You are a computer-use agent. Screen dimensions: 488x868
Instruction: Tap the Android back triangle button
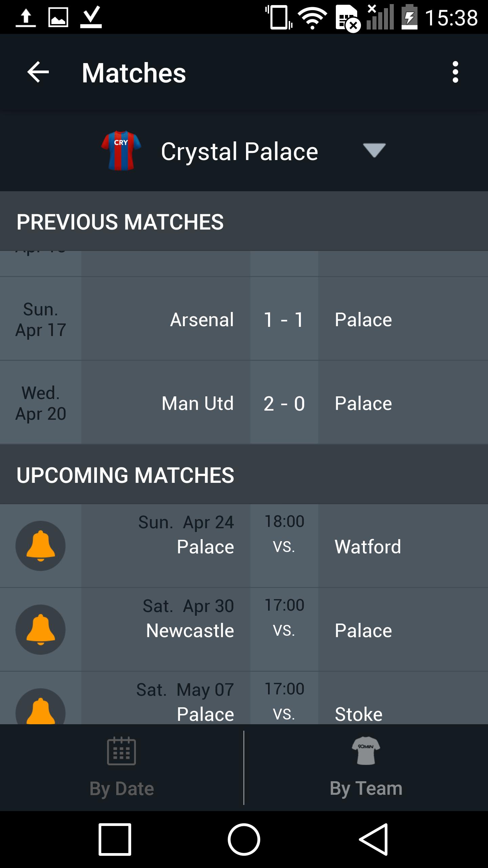click(373, 840)
